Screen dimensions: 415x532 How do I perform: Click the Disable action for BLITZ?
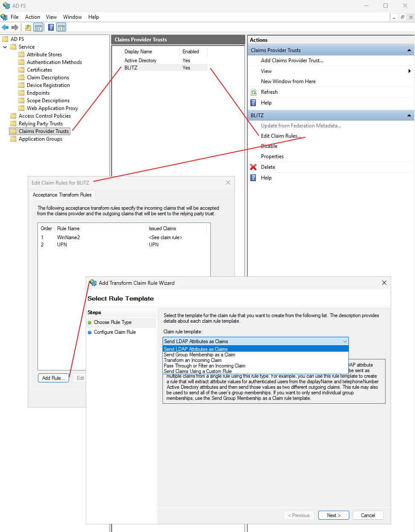(269, 146)
